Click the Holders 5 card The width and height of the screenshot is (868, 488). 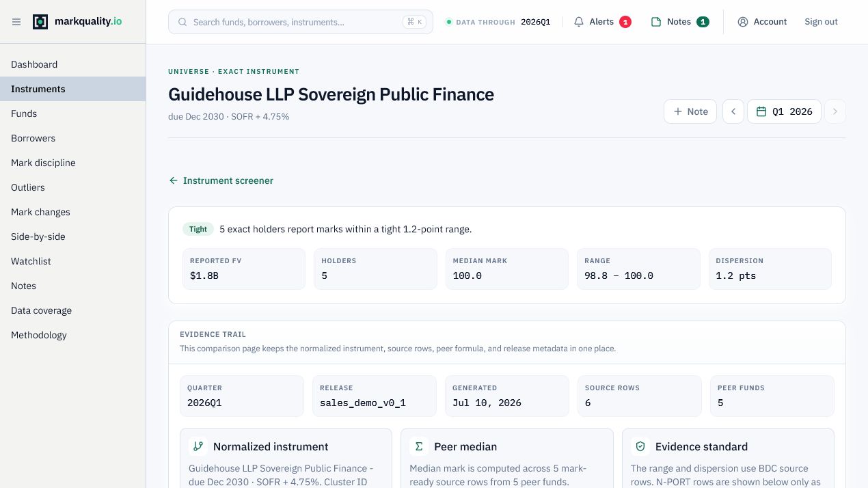375,269
